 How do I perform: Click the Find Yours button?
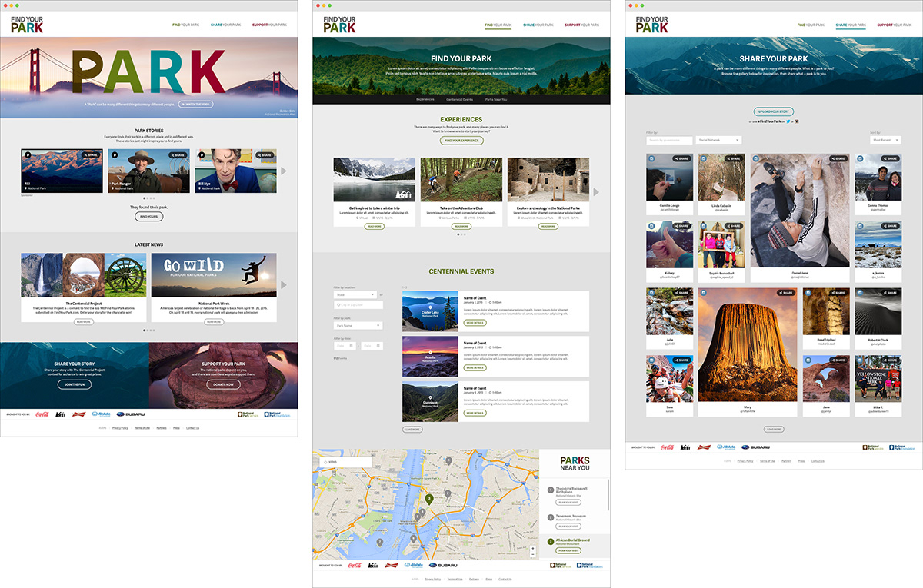pyautogui.click(x=149, y=217)
